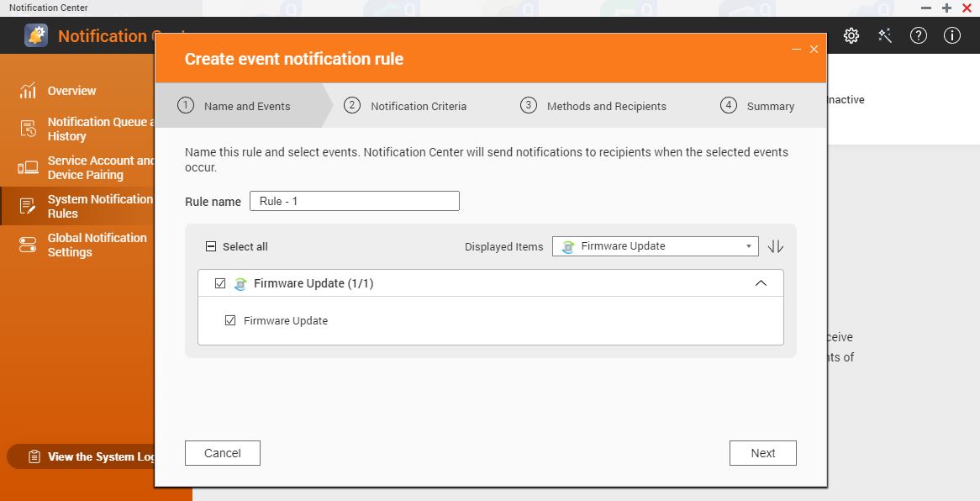Uncheck the Firmware Update event checkbox

coord(230,320)
